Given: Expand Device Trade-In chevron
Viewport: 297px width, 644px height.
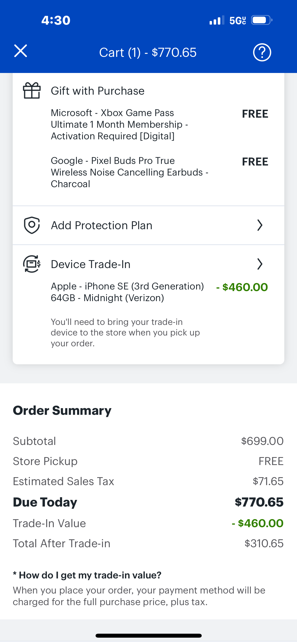Looking at the screenshot, I should tap(260, 264).
